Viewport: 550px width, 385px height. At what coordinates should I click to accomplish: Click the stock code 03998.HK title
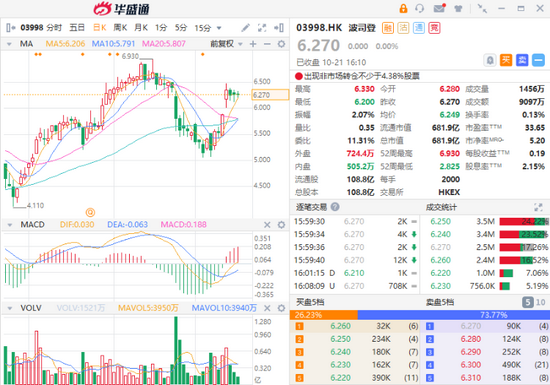(319, 28)
